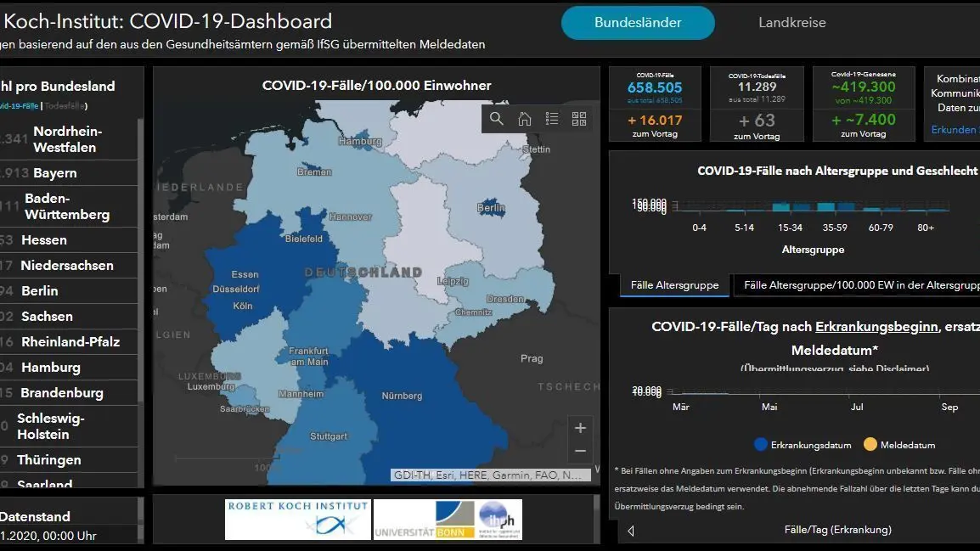
Task: Zoom in on the map
Action: 580,428
